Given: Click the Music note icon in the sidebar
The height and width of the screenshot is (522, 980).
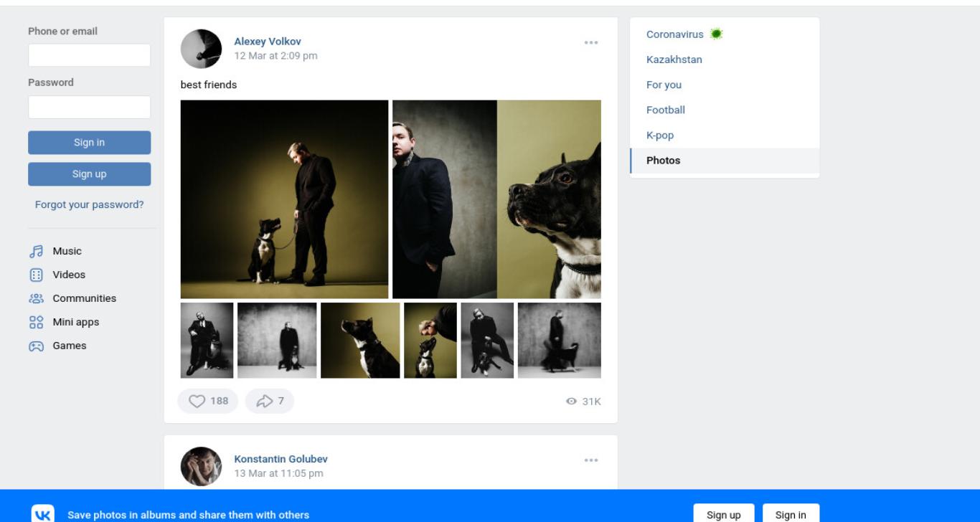Looking at the screenshot, I should [36, 252].
